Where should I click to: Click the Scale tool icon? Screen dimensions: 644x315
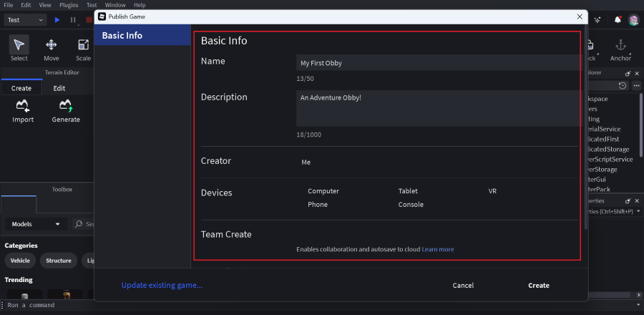[x=83, y=45]
